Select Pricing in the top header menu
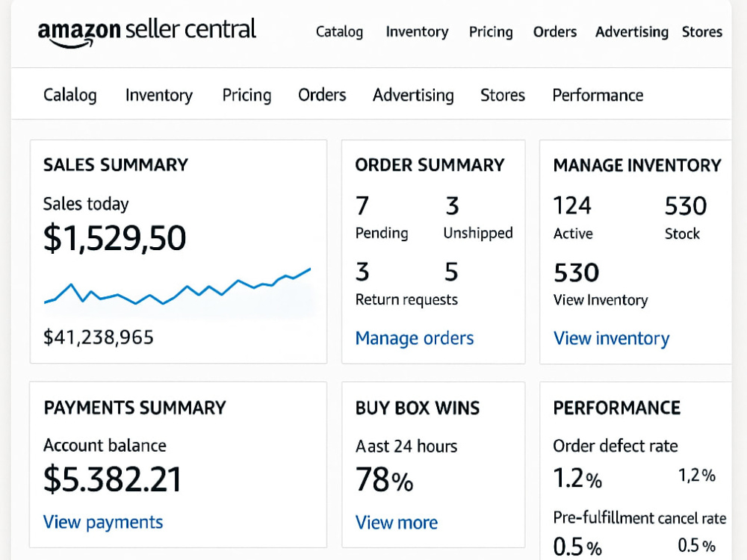 491,32
